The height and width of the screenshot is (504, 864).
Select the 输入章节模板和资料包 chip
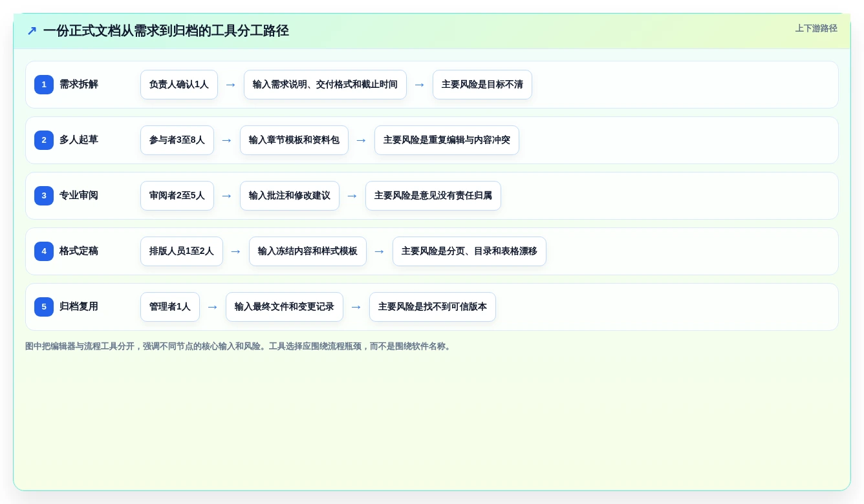point(294,140)
